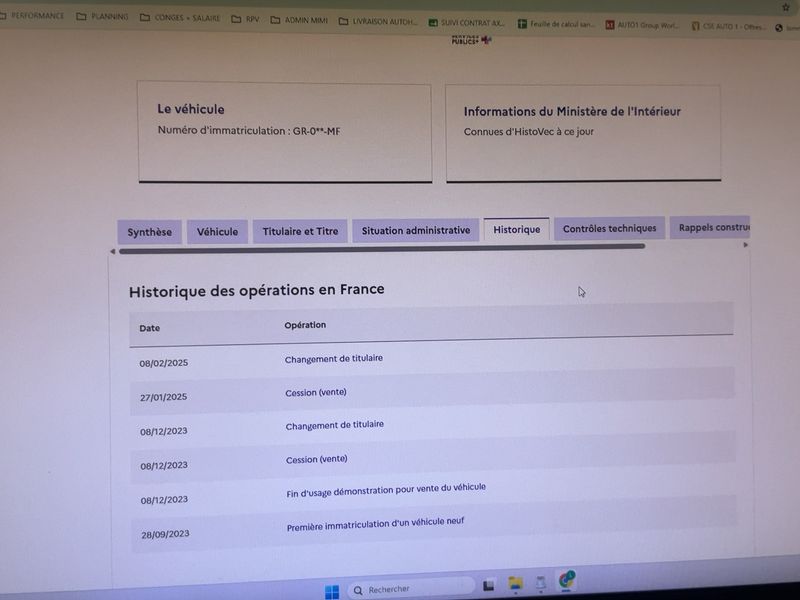Image resolution: width=800 pixels, height=600 pixels.
Task: Open the Titulaire et Titre tab
Action: pyautogui.click(x=300, y=231)
